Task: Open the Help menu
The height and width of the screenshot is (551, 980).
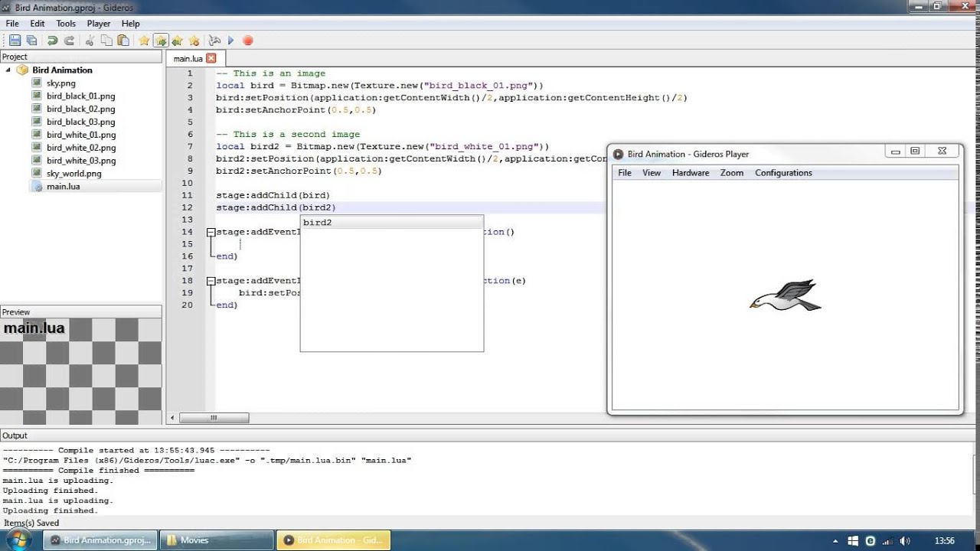Action: (x=130, y=24)
